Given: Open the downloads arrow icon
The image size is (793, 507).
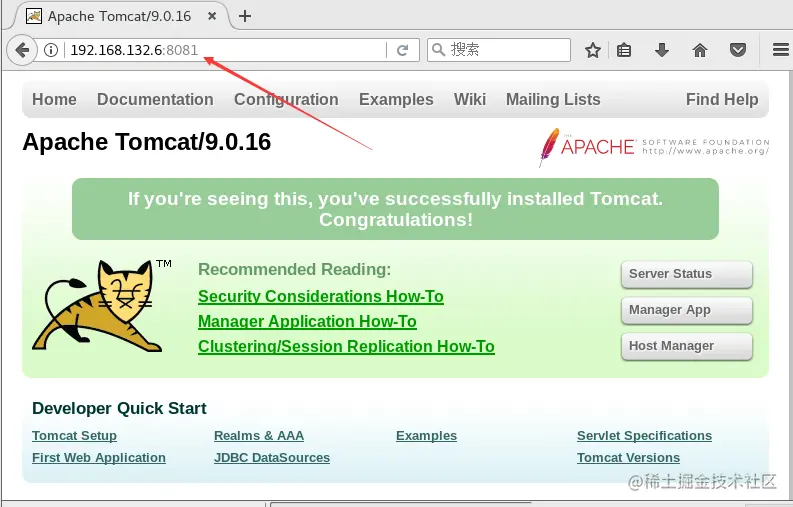Looking at the screenshot, I should pyautogui.click(x=662, y=50).
